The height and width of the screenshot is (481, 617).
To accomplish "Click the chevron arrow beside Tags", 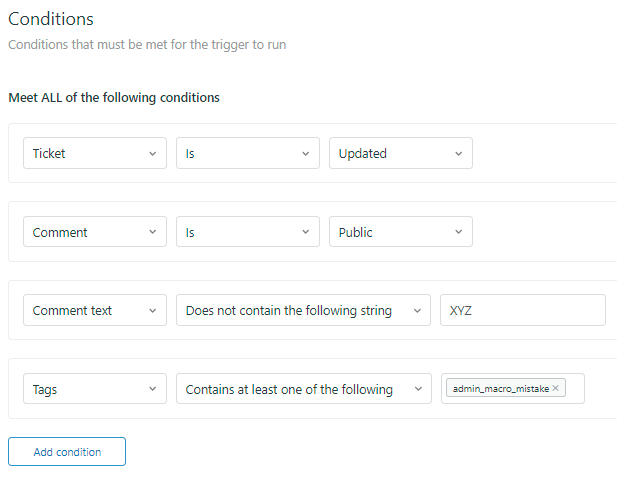I will click(152, 390).
